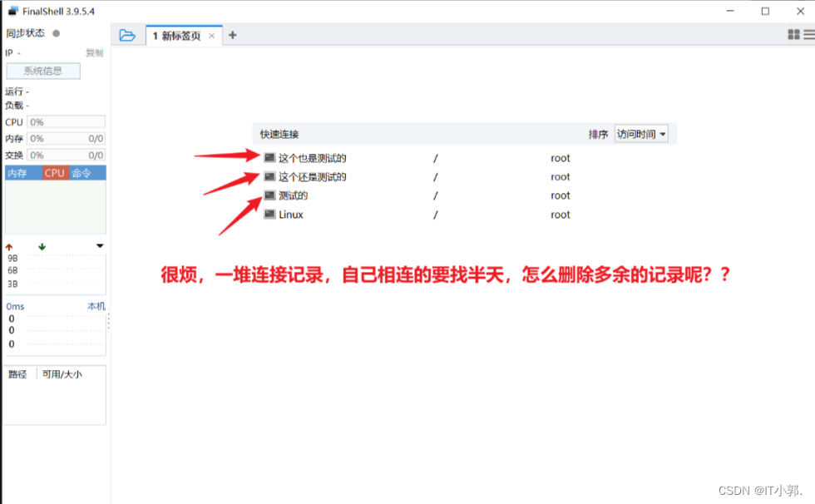
Task: Click the terminal icon beside 这个也是测试的
Action: [269, 157]
